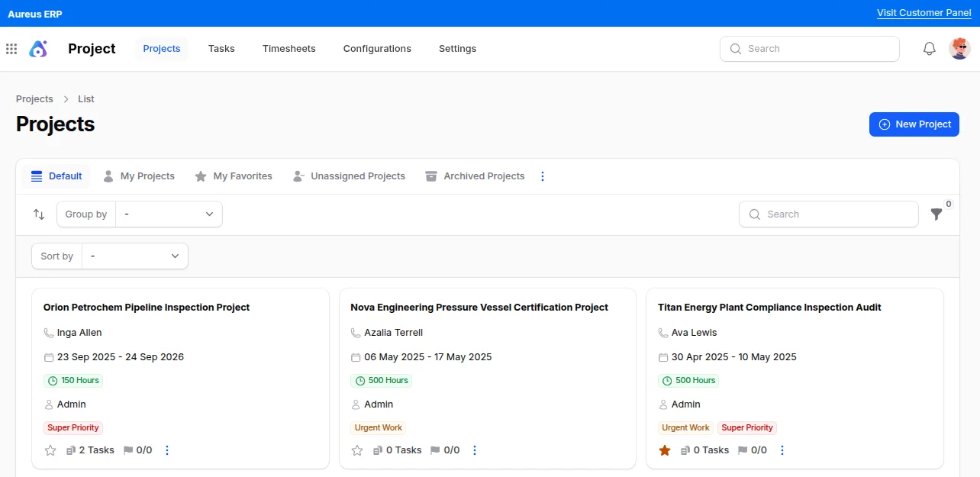This screenshot has width=980, height=477.
Task: Select the Unassigned Projects tab
Action: click(x=349, y=176)
